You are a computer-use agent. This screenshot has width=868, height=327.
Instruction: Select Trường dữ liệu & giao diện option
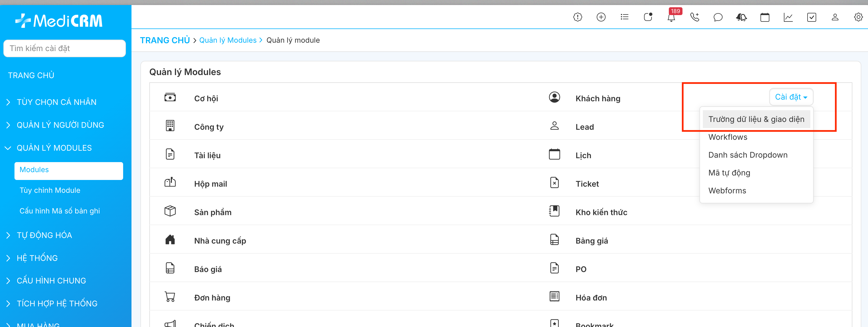(x=756, y=119)
